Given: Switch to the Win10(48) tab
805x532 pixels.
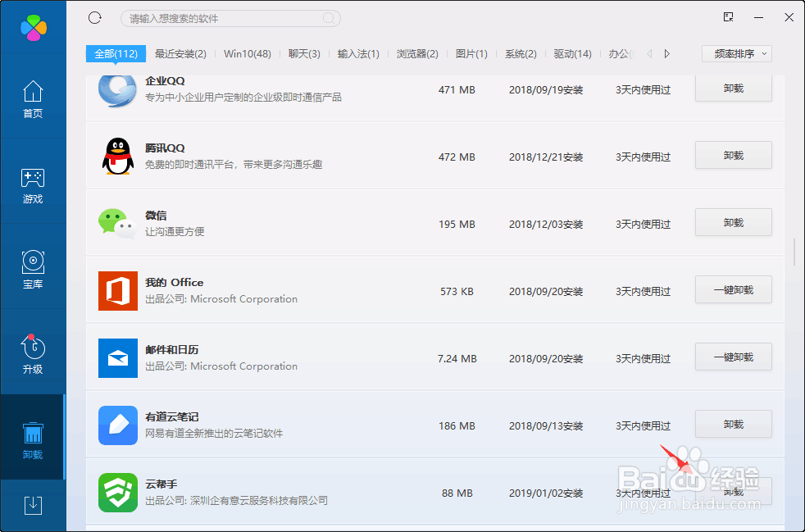Looking at the screenshot, I should [247, 53].
